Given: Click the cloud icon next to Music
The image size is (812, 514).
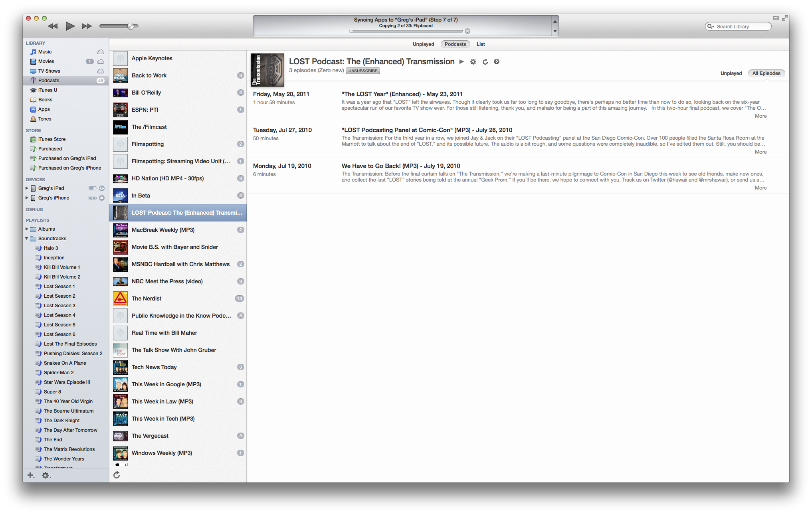Looking at the screenshot, I should (101, 52).
